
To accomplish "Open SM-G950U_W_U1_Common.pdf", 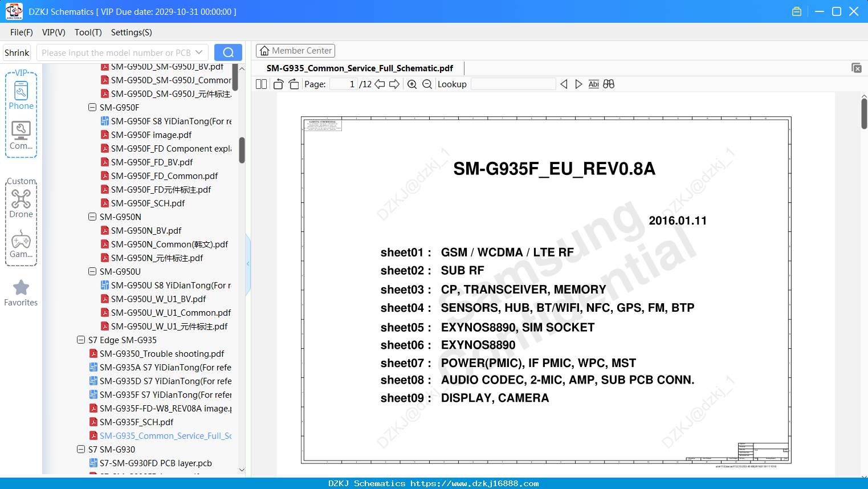I will (171, 312).
